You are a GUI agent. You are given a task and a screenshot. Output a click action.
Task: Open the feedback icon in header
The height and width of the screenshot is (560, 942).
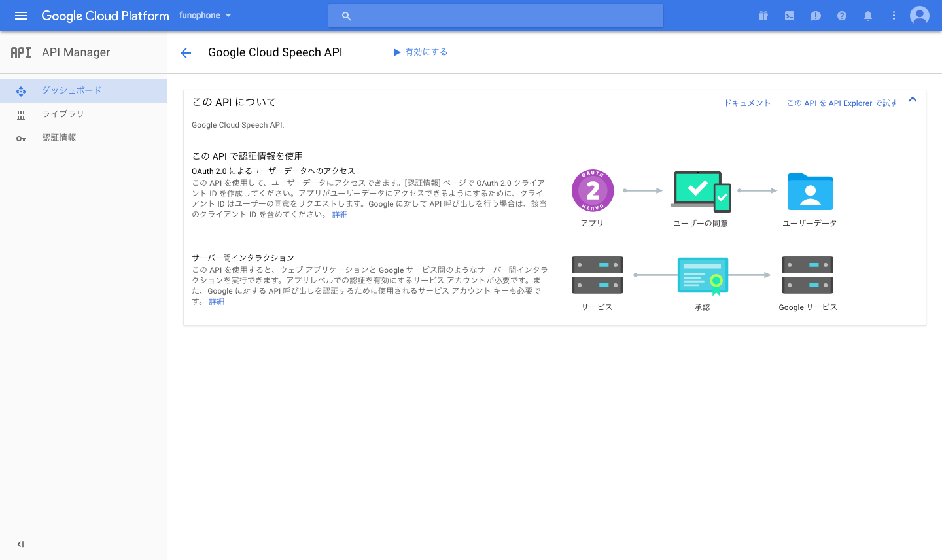coord(815,16)
